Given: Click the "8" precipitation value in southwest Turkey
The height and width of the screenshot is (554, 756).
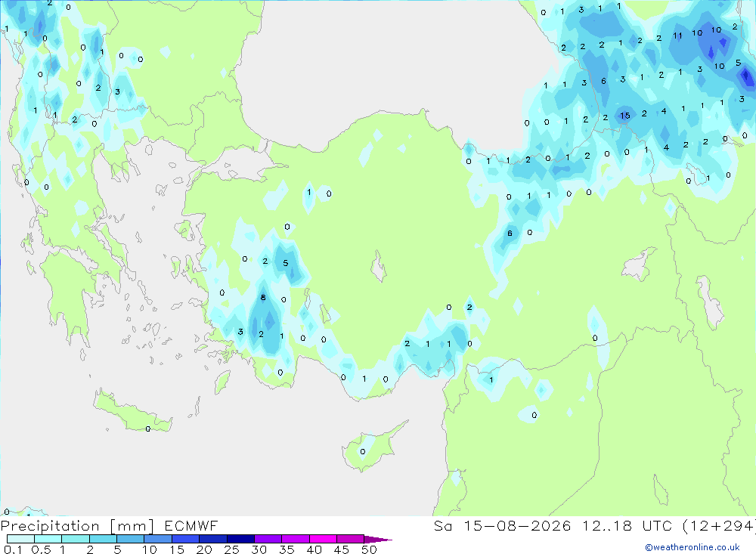Looking at the screenshot, I should pyautogui.click(x=263, y=298).
